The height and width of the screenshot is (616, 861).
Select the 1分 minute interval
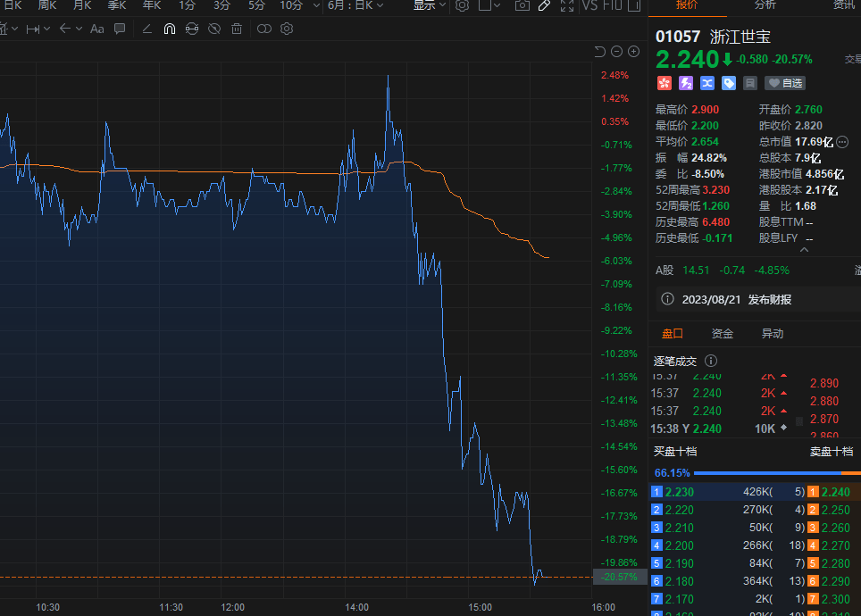point(188,5)
